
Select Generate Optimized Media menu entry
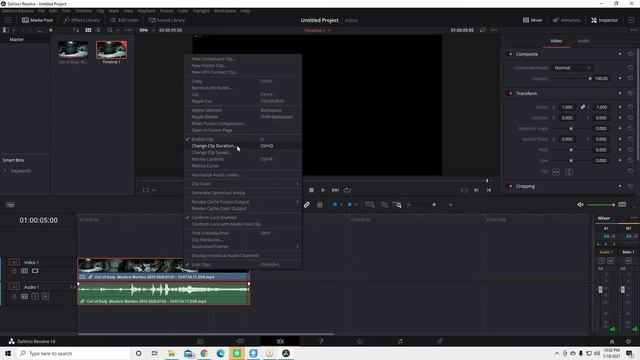pyautogui.click(x=243, y=193)
